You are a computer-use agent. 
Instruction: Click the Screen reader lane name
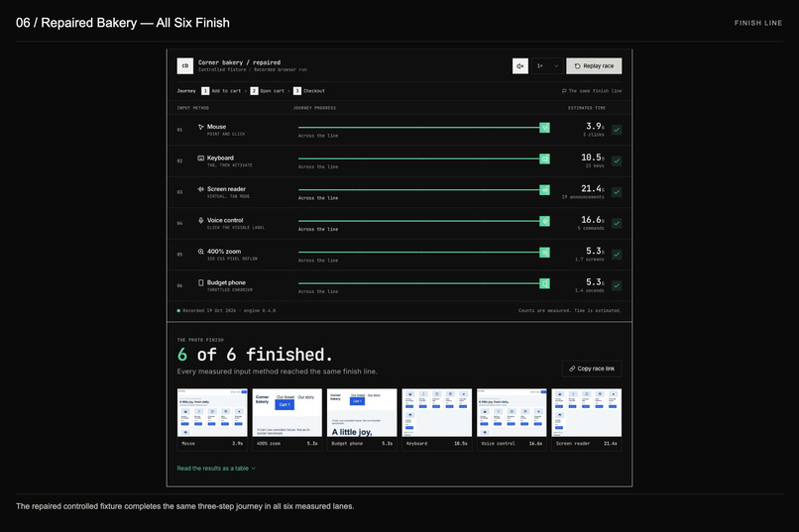click(x=226, y=189)
